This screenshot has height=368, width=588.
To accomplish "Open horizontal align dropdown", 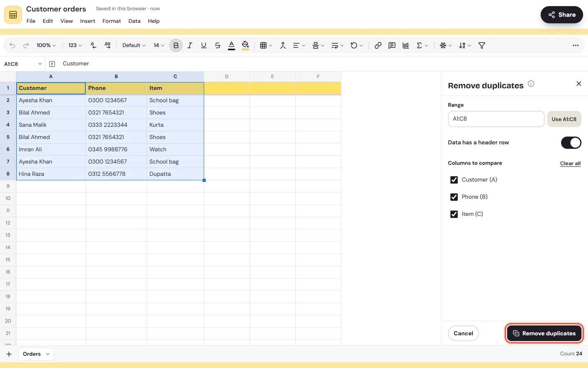I will [x=299, y=45].
